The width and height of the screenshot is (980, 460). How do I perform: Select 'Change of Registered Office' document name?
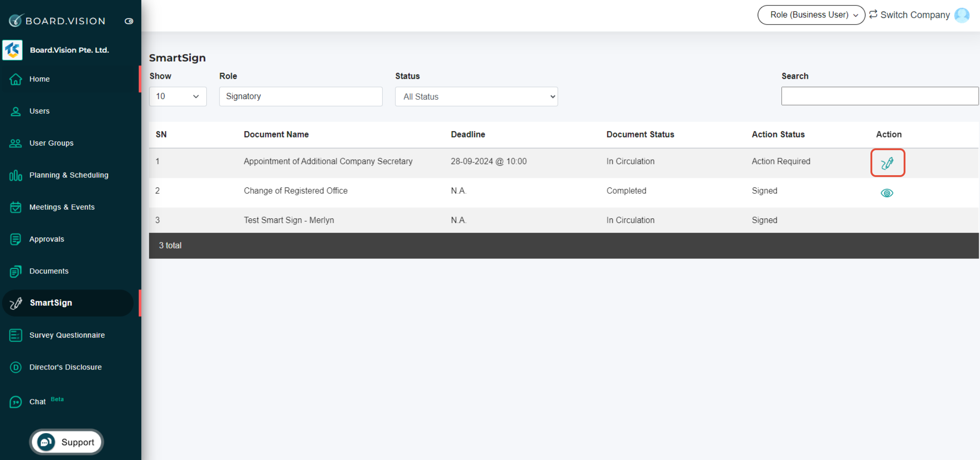[295, 191]
